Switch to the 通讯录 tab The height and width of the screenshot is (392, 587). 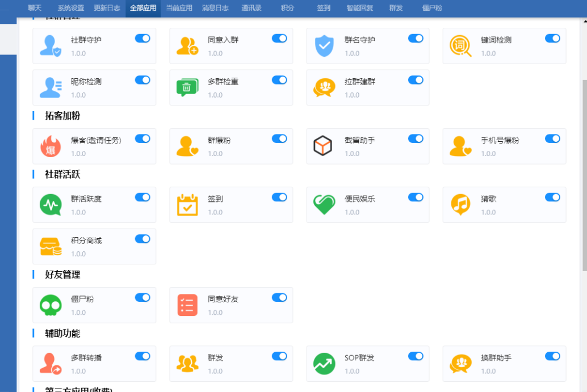251,8
